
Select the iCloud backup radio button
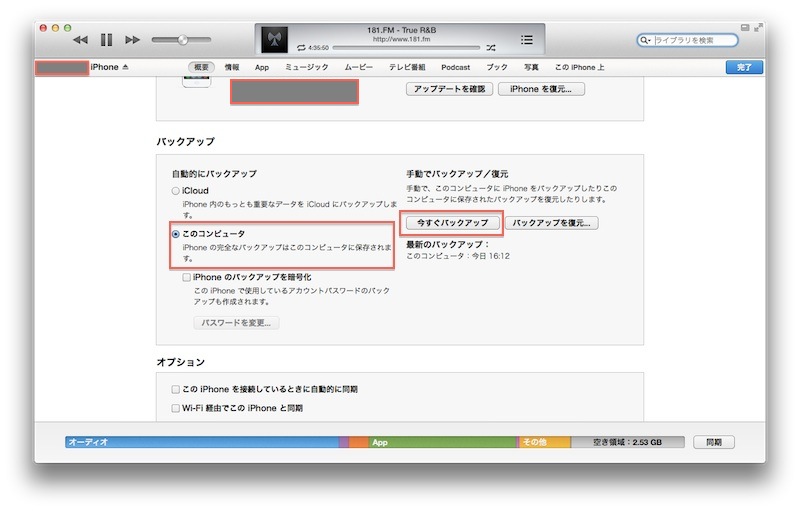pos(176,191)
